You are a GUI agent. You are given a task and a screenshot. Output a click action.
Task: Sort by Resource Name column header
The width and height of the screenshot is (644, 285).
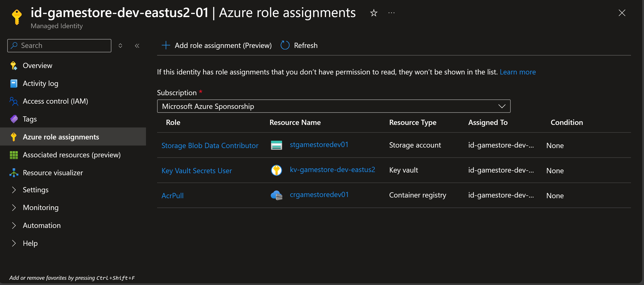click(x=295, y=122)
